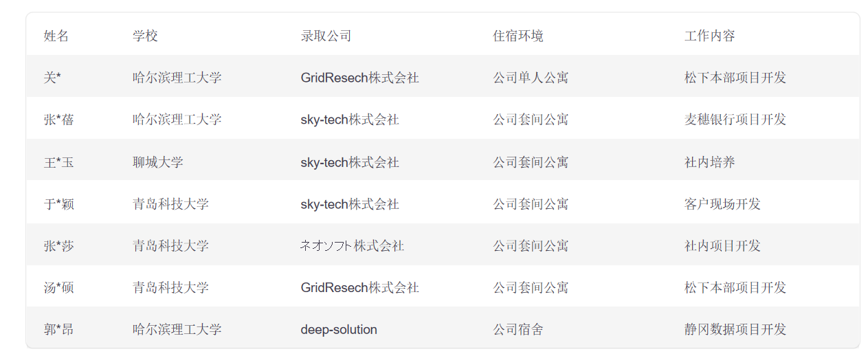
Task: Click the 工作内容 column header
Action: point(709,36)
